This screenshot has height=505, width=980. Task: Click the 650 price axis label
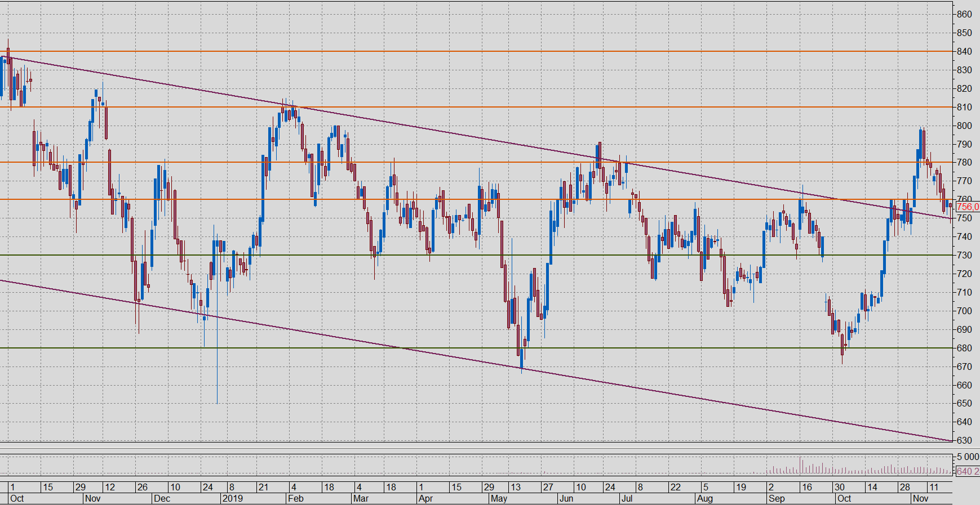click(x=964, y=403)
